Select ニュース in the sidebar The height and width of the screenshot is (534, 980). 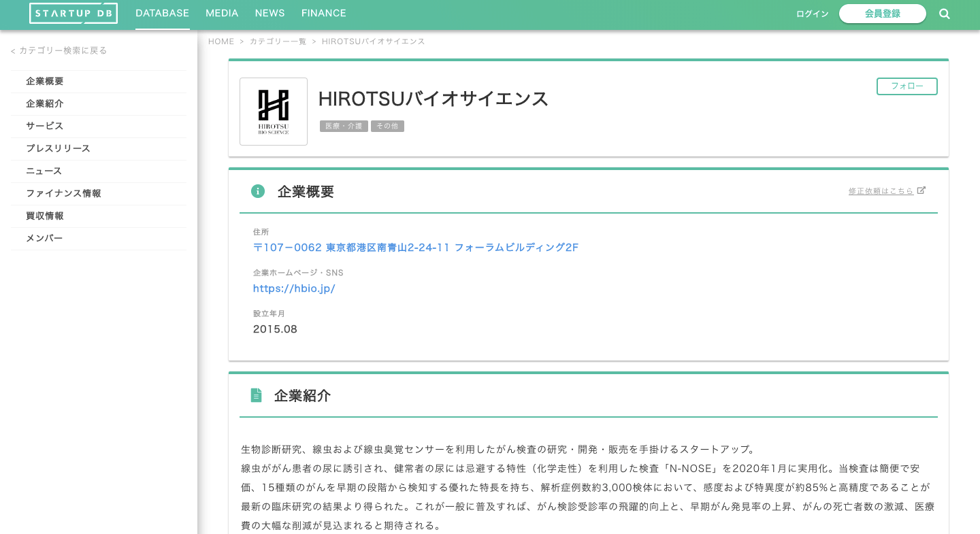pyautogui.click(x=99, y=171)
